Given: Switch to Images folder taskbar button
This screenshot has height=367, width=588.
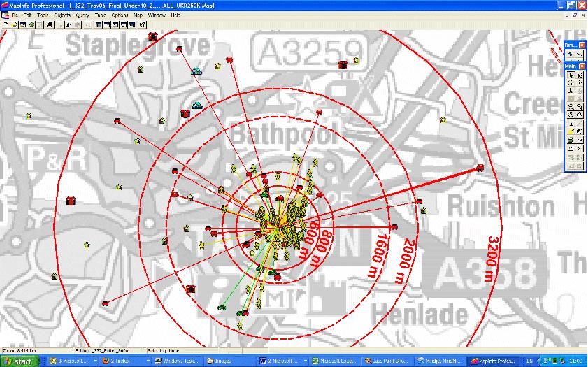Looking at the screenshot, I should [x=230, y=361].
